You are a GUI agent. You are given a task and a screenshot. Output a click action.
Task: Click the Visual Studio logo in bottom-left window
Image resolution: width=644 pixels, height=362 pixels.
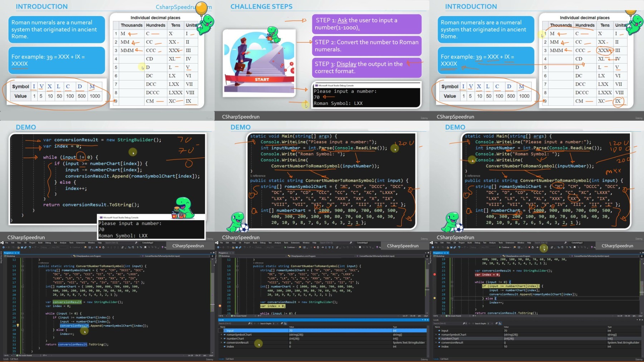(x=2, y=243)
